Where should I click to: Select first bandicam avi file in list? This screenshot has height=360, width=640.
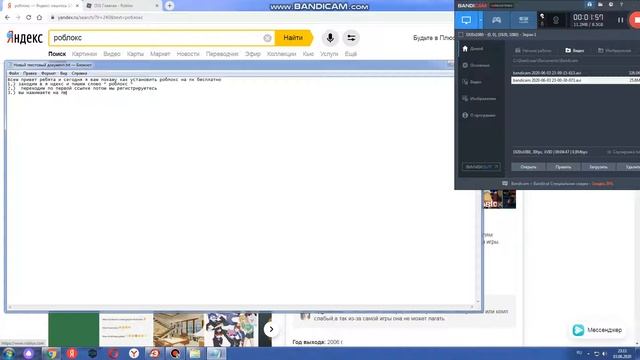[576, 73]
